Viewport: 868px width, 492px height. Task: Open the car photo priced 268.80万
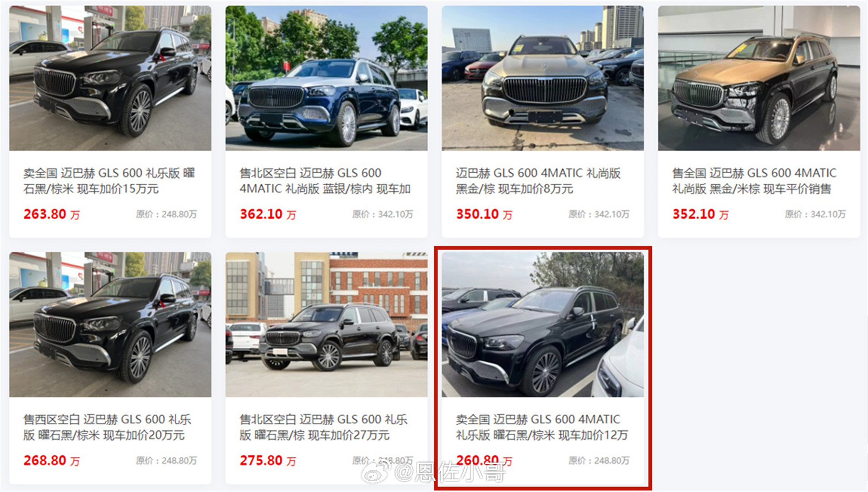tap(110, 324)
